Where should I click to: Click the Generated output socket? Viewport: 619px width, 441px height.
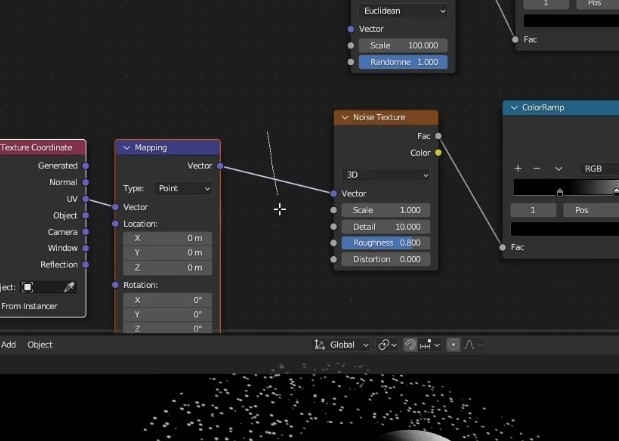point(86,166)
